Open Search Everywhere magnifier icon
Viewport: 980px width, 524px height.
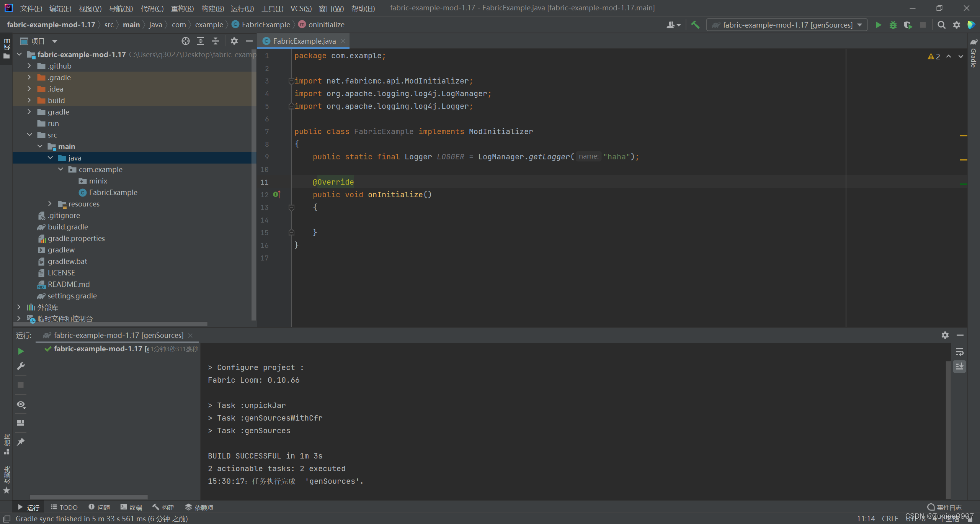941,25
